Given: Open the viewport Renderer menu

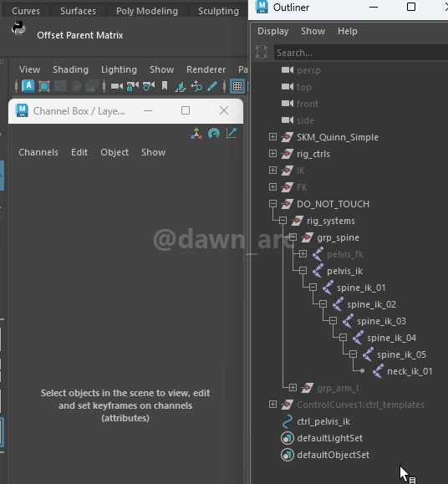Looking at the screenshot, I should point(206,69).
